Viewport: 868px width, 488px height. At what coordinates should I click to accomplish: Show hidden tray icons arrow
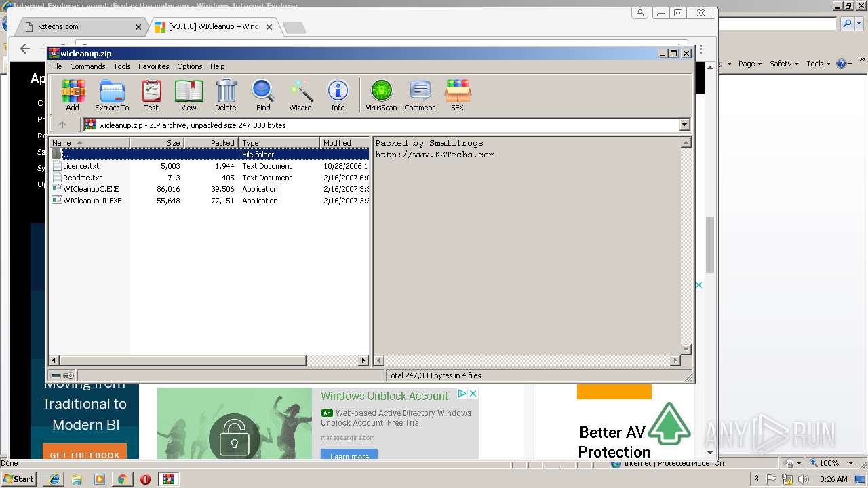click(756, 479)
